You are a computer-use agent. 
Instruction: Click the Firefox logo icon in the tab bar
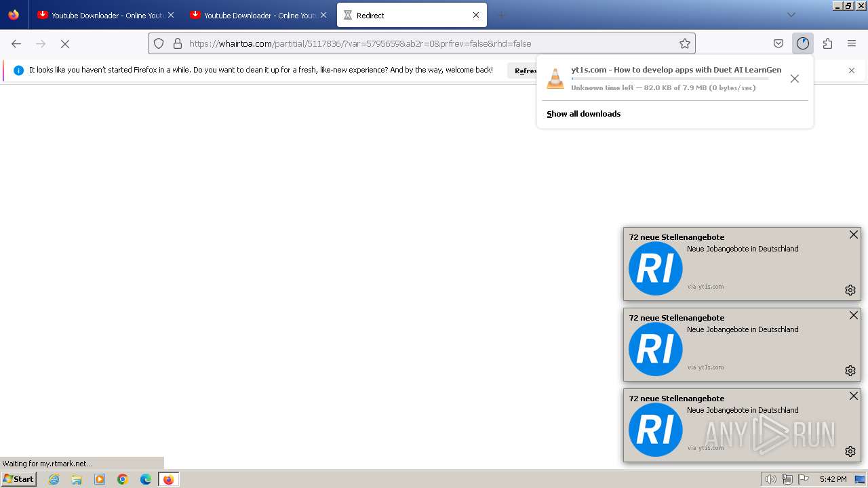(x=14, y=15)
